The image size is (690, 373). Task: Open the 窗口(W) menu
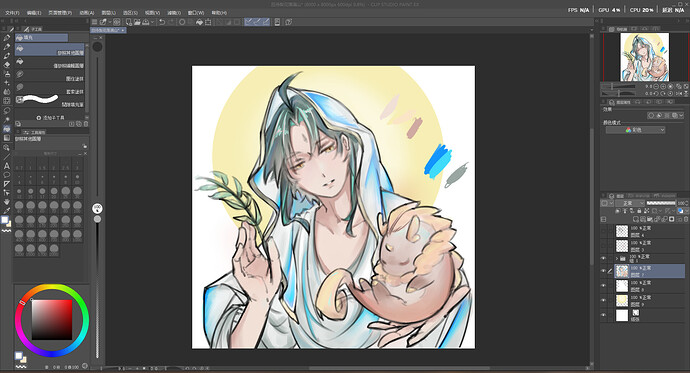click(x=196, y=13)
